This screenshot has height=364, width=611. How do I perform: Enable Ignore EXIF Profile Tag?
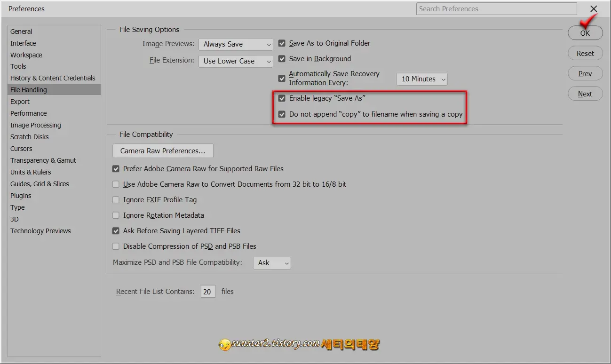click(116, 200)
